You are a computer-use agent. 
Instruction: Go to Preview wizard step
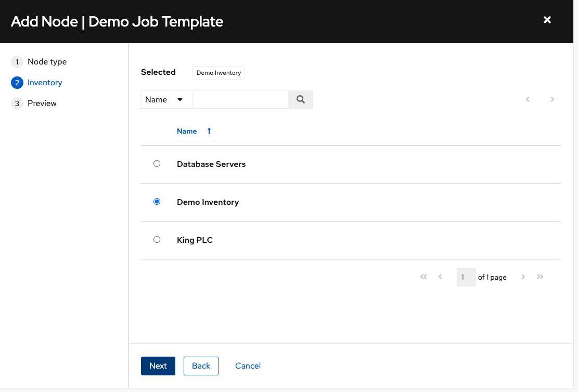42,103
